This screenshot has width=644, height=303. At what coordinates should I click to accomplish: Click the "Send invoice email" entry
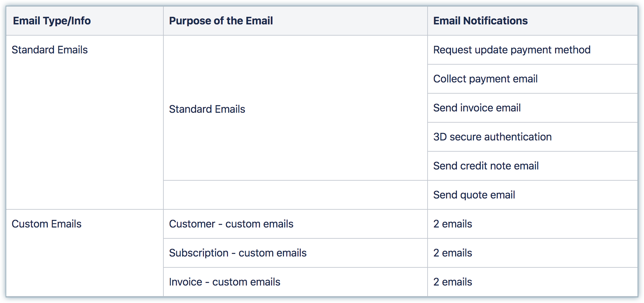click(477, 108)
